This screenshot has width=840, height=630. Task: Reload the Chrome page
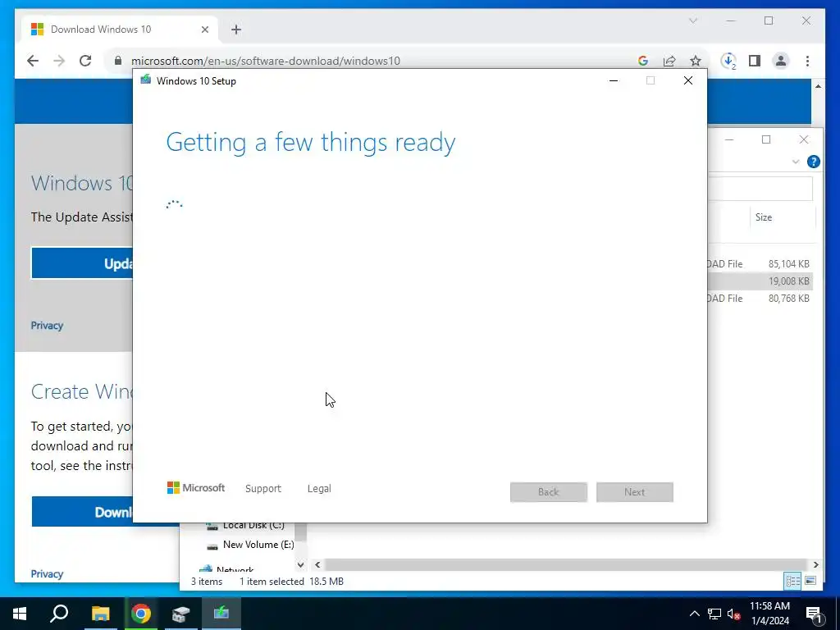pos(85,61)
